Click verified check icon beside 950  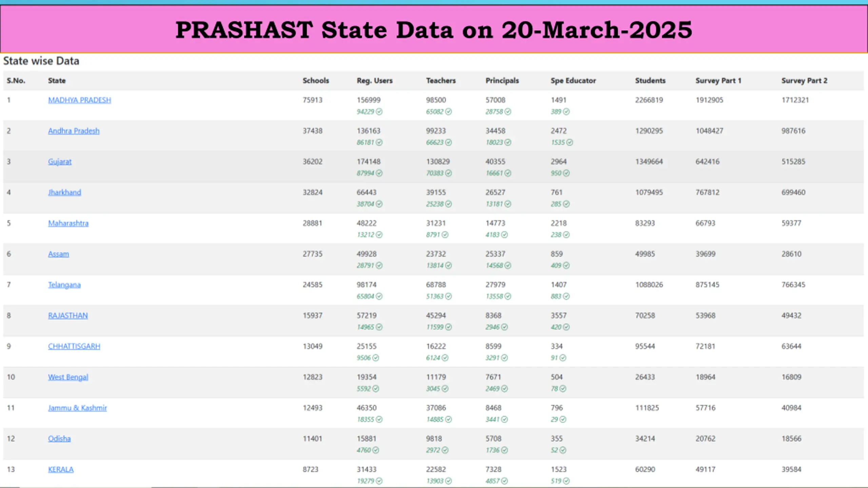coord(566,173)
